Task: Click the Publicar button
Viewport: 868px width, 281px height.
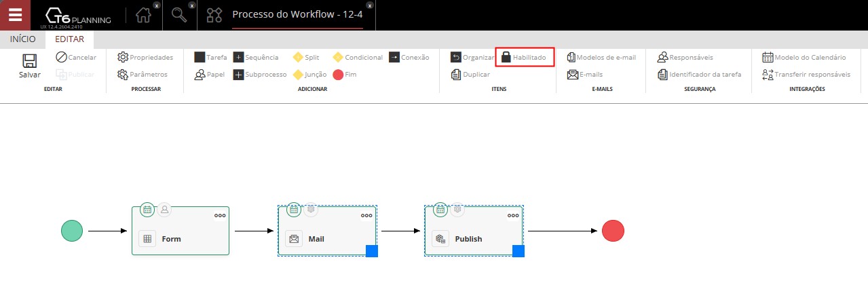Action: tap(76, 75)
